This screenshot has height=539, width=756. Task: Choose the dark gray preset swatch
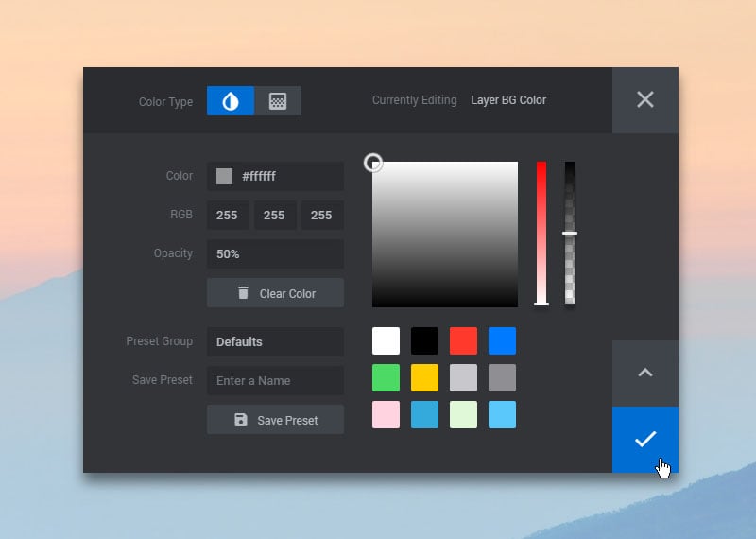pos(502,378)
